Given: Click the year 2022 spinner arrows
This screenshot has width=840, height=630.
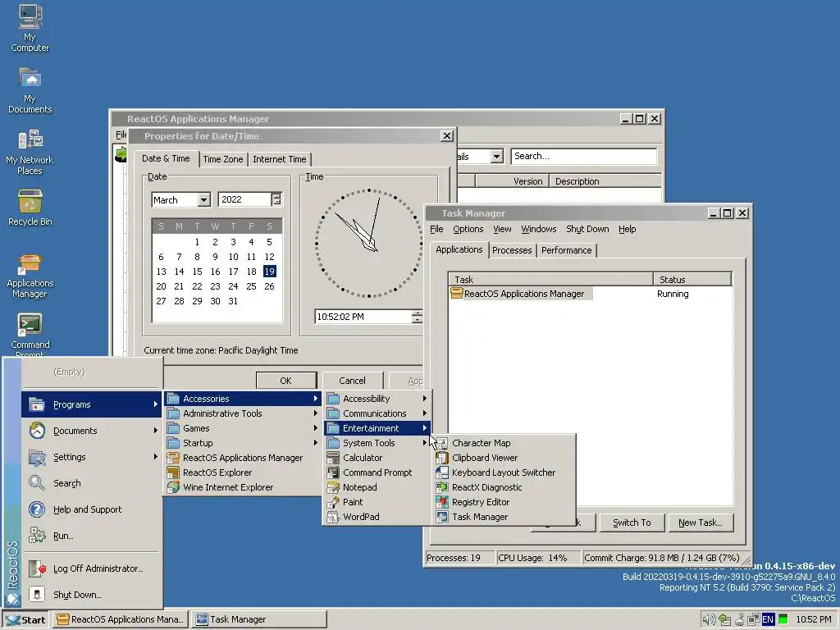Looking at the screenshot, I should coord(276,199).
